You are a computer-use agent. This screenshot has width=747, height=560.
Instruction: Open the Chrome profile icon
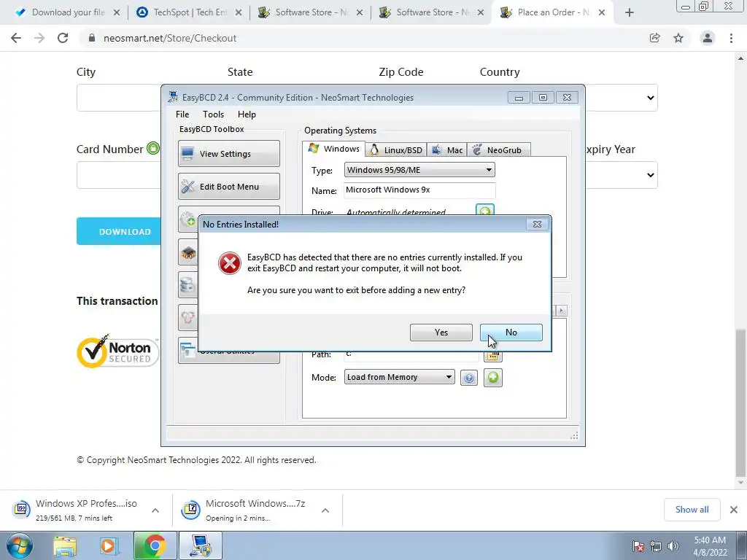[x=708, y=38]
